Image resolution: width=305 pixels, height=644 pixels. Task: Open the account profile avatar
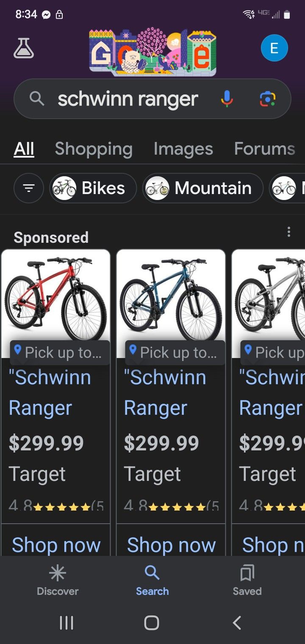(274, 48)
